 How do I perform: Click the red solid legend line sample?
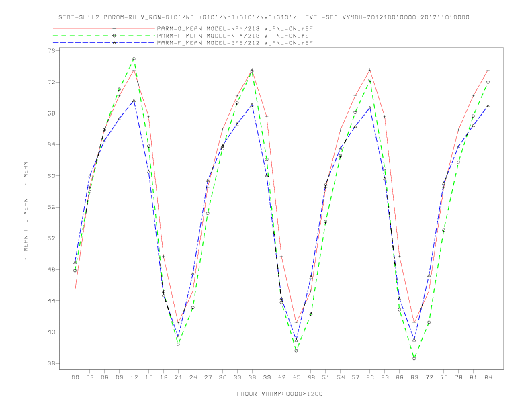tap(104, 28)
